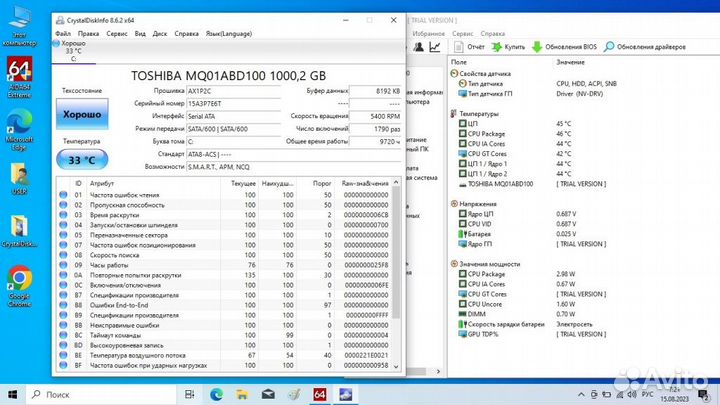The image size is (720, 405).
Task: Open Task View on the taskbar
Action: pyautogui.click(x=189, y=394)
